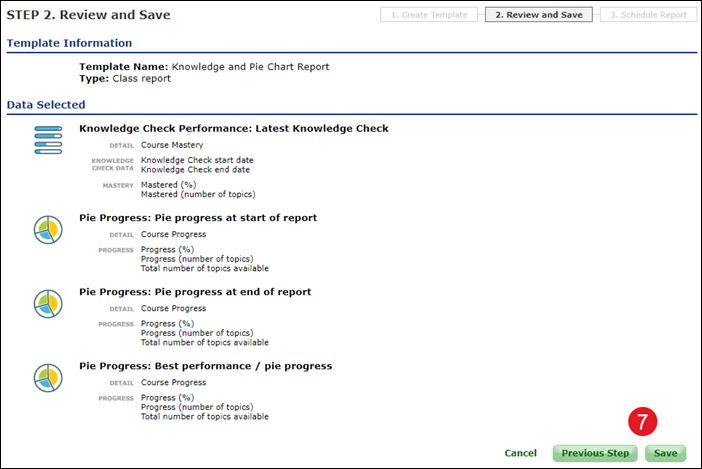702x469 pixels.
Task: Cancel the report template creation
Action: (520, 453)
